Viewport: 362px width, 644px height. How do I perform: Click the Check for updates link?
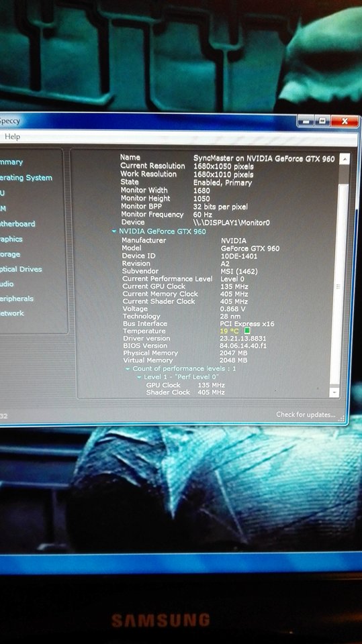tap(306, 415)
